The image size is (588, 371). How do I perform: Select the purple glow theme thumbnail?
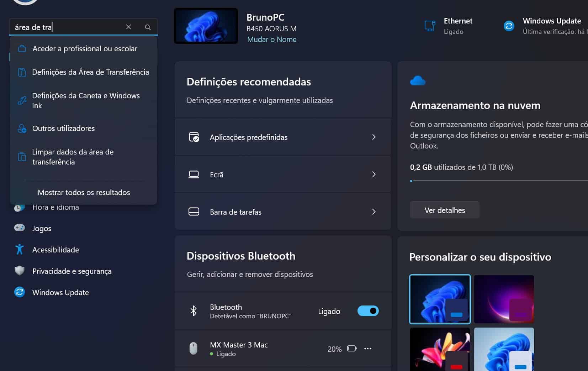click(x=504, y=299)
